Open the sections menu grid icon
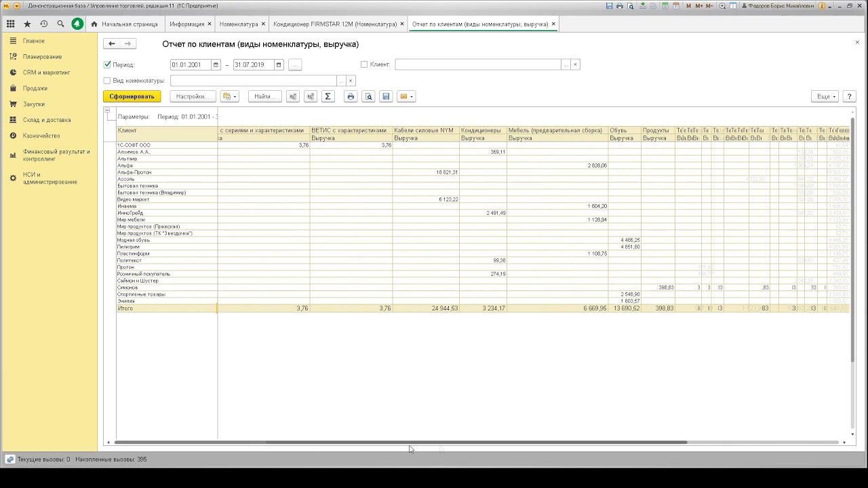The height and width of the screenshot is (488, 868). [10, 24]
